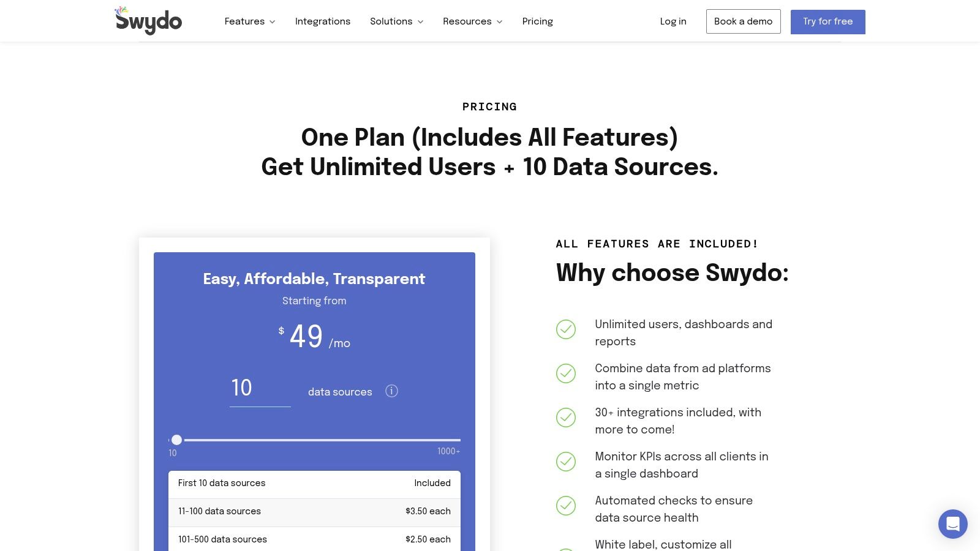Expand the Resources dropdown menu
The height and width of the screenshot is (551, 980).
click(x=472, y=21)
